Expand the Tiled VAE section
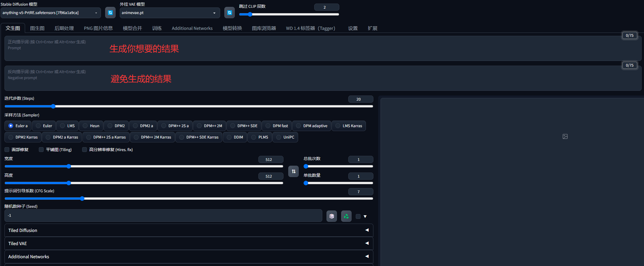Viewport: 644px width, 266px height. point(189,243)
